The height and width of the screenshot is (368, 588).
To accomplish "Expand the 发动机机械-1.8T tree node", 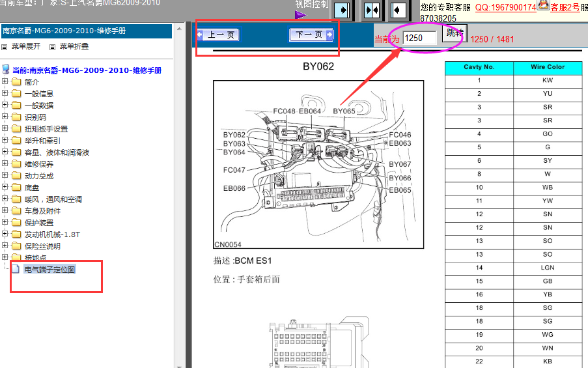I will (5, 234).
